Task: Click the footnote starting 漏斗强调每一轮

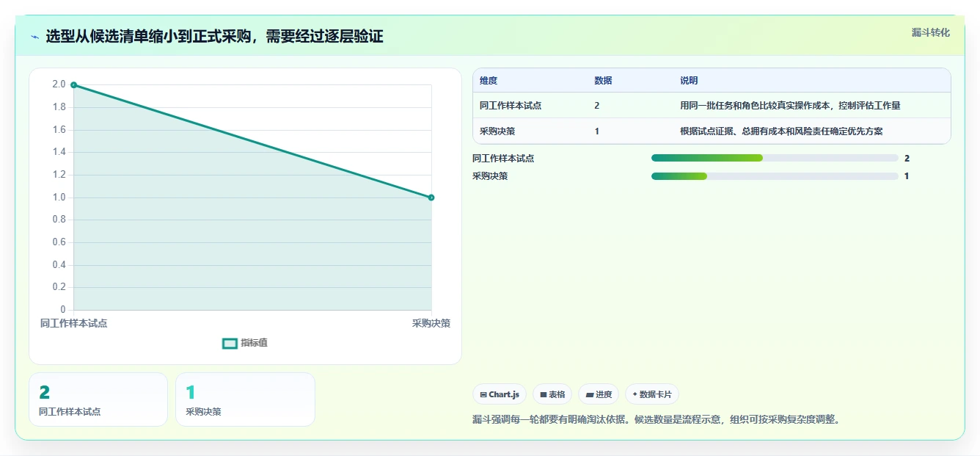Action: click(x=656, y=420)
